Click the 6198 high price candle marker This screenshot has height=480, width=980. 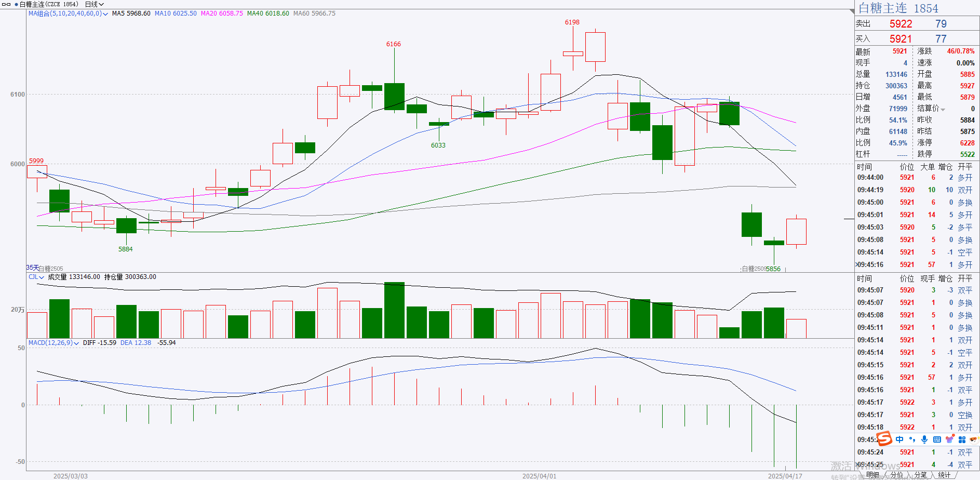tap(572, 22)
